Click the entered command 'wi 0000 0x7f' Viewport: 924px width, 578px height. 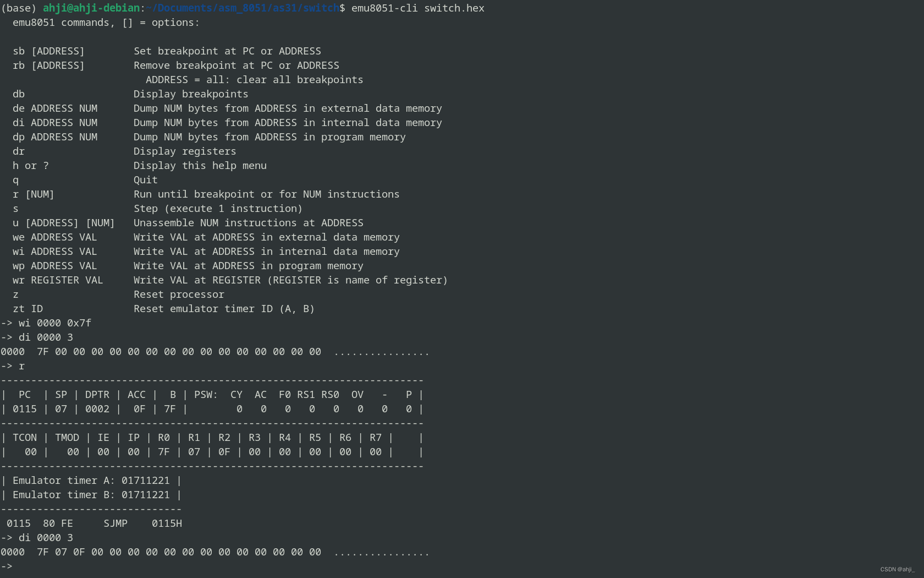click(55, 323)
